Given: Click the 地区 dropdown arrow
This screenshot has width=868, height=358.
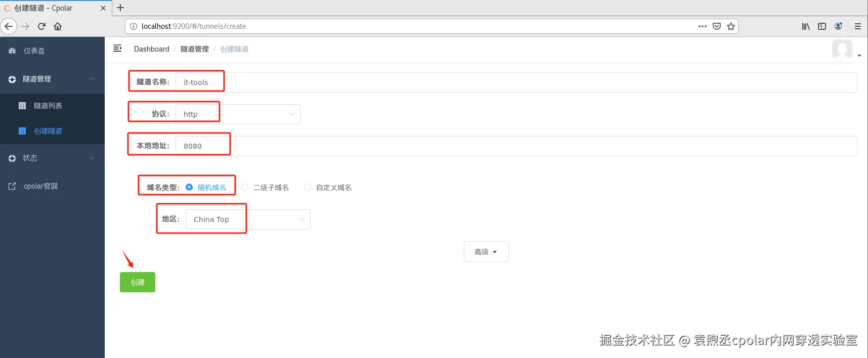Looking at the screenshot, I should [302, 219].
